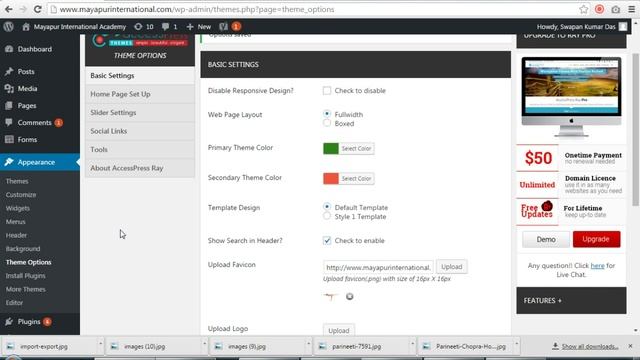Screen dimensions: 640x360
Task: Open dropdown arrow for images (9).jpg download
Action: tap(309, 344)
